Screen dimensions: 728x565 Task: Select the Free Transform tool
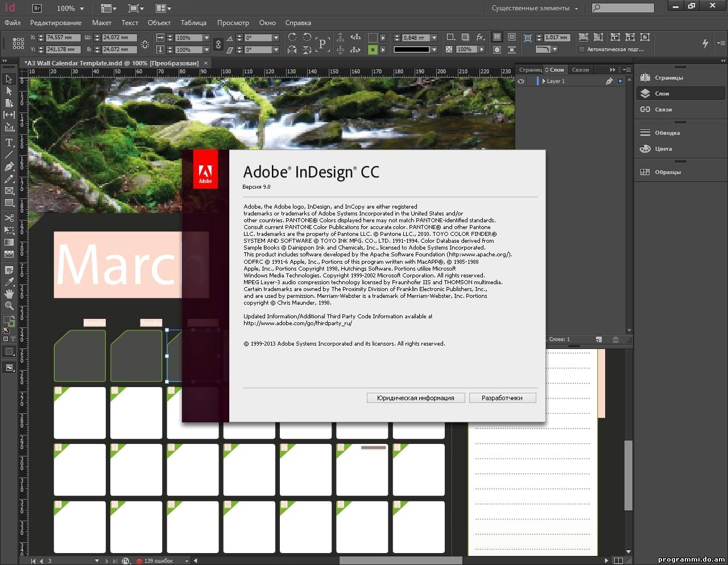click(x=9, y=230)
